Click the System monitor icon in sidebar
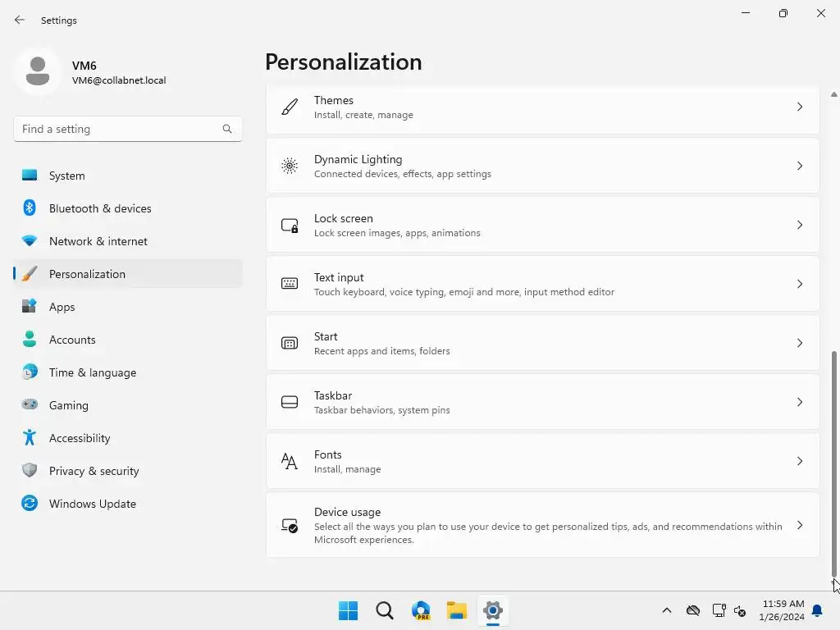 tap(30, 176)
